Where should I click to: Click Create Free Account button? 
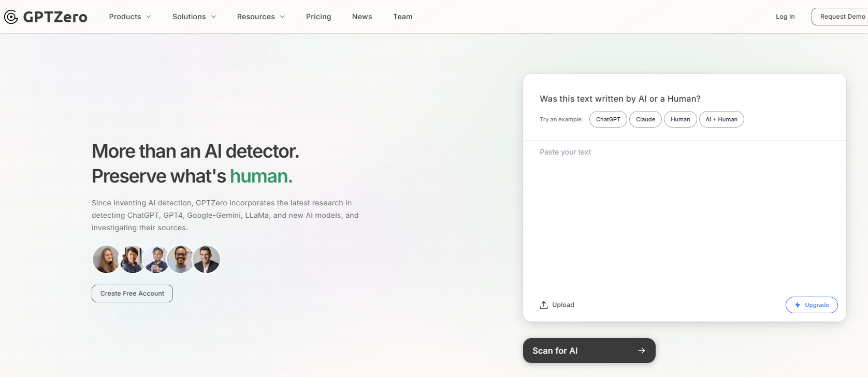point(132,294)
